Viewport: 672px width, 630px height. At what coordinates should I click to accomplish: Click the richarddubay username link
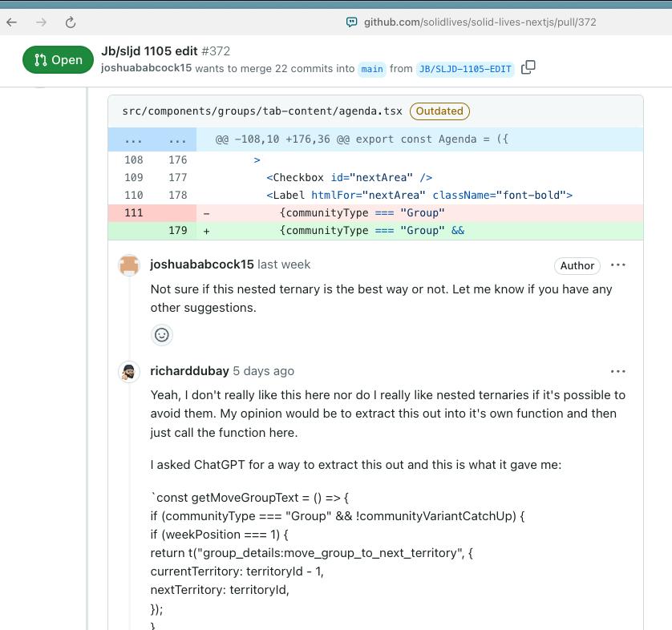click(189, 371)
